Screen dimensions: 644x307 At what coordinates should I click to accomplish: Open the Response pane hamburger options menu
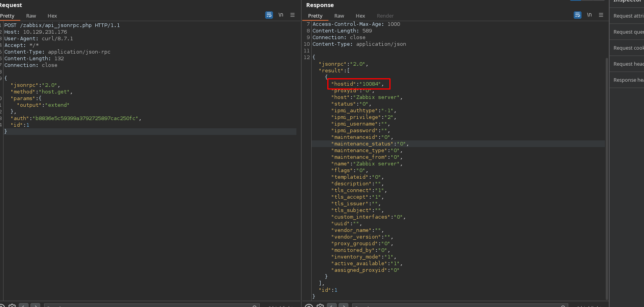tap(601, 15)
